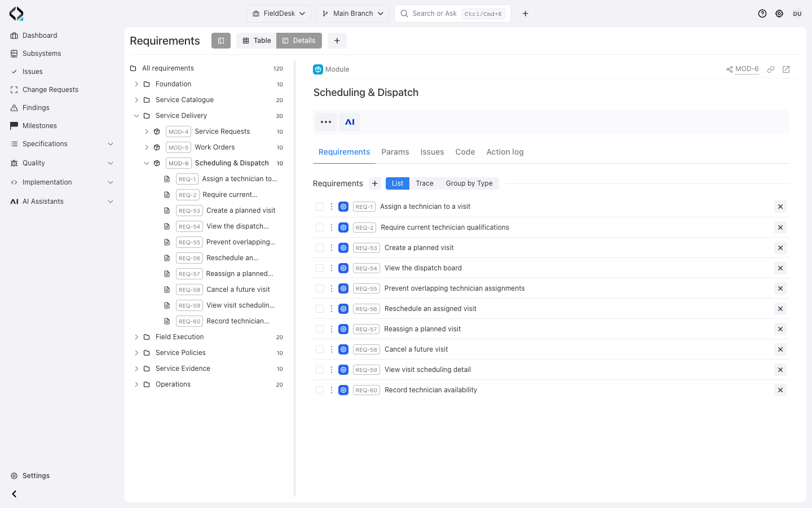812x508 pixels.
Task: Copy link icon next to MOD-6
Action: [771, 69]
